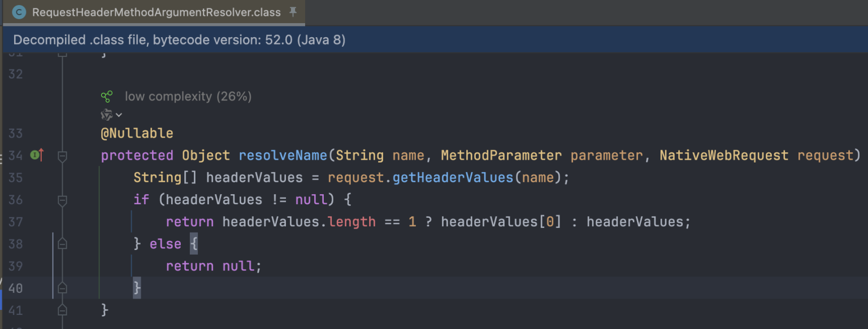This screenshot has width=868, height=329.
Task: Click the @Nullable annotation
Action: click(x=137, y=133)
